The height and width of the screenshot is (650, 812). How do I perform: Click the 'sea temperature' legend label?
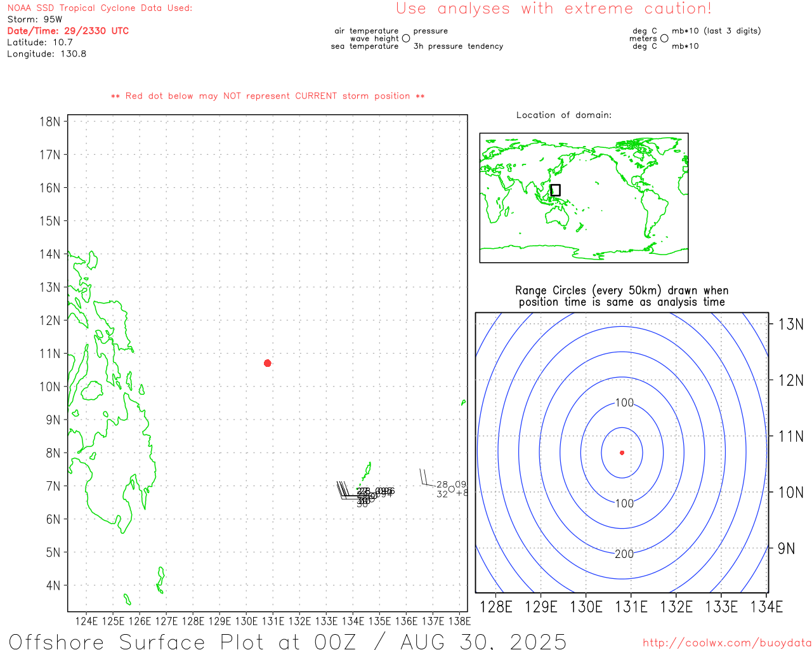click(x=365, y=46)
